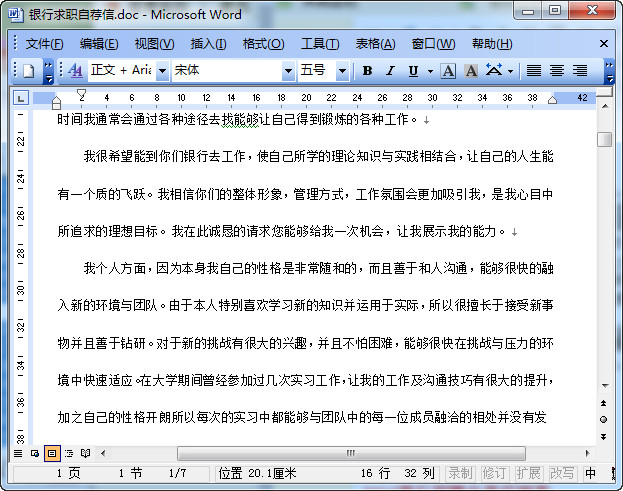Open the 编辑(E) menu

coord(99,44)
